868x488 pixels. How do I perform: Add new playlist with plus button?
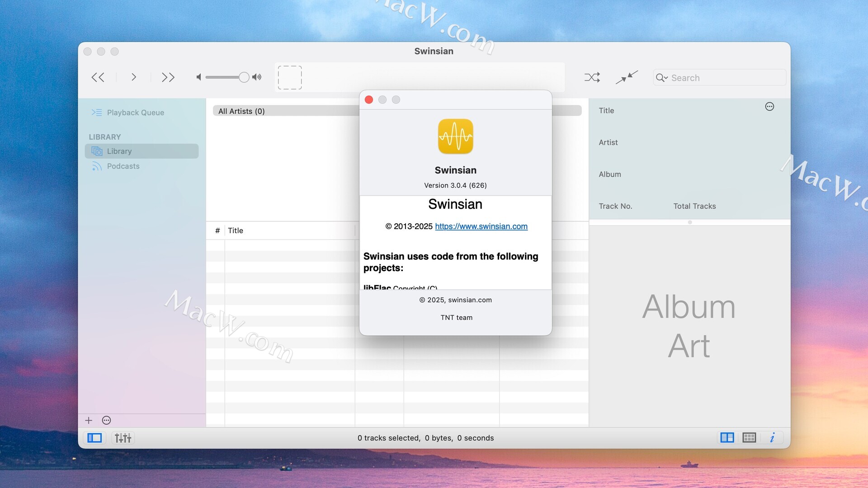(x=89, y=420)
